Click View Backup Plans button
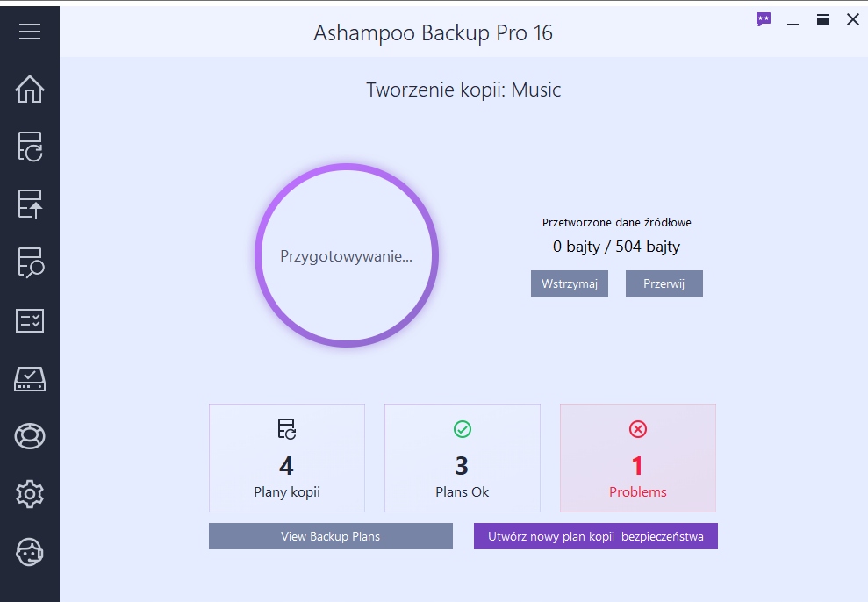 click(330, 536)
